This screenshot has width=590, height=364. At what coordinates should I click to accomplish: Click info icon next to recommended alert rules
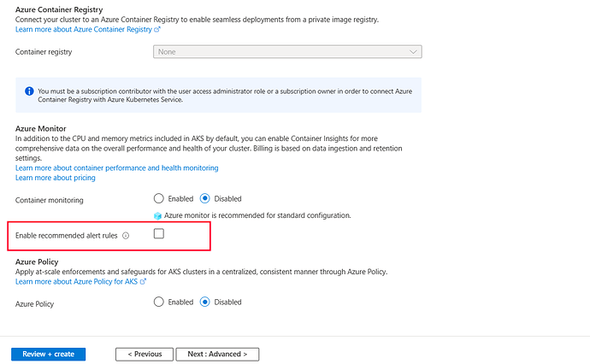pos(126,235)
